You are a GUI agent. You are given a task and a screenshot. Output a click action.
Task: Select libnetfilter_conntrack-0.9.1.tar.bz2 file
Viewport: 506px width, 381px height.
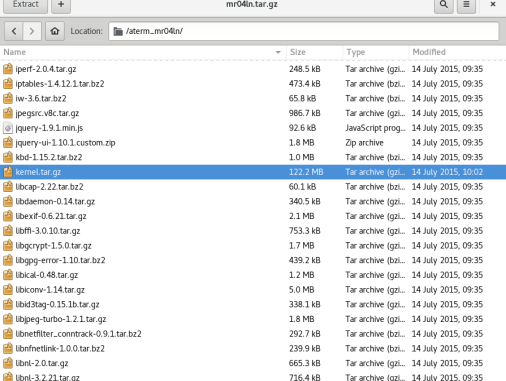click(x=253, y=334)
